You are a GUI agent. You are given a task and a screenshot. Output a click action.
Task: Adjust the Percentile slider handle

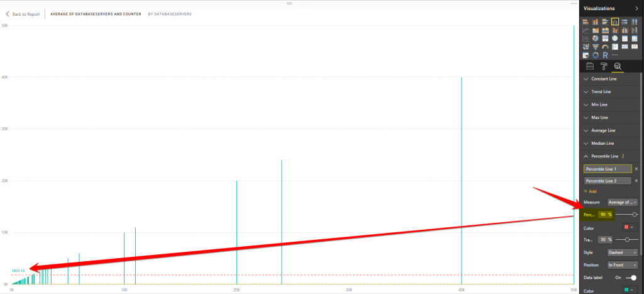click(635, 214)
